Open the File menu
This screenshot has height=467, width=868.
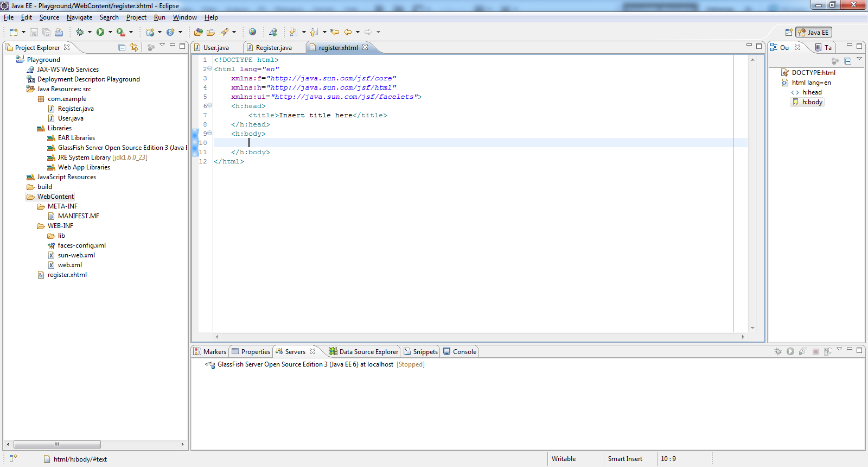pyautogui.click(x=9, y=17)
